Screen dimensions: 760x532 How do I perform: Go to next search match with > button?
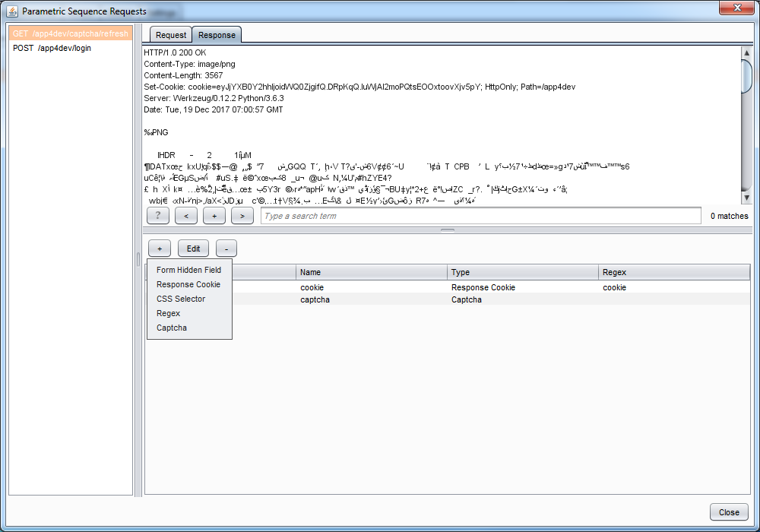click(x=242, y=216)
